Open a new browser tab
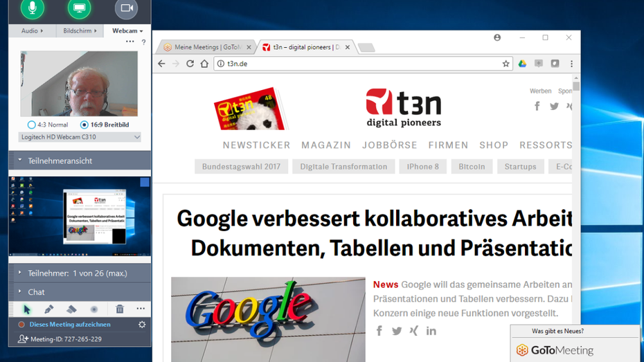This screenshot has height=362, width=644. pos(366,48)
